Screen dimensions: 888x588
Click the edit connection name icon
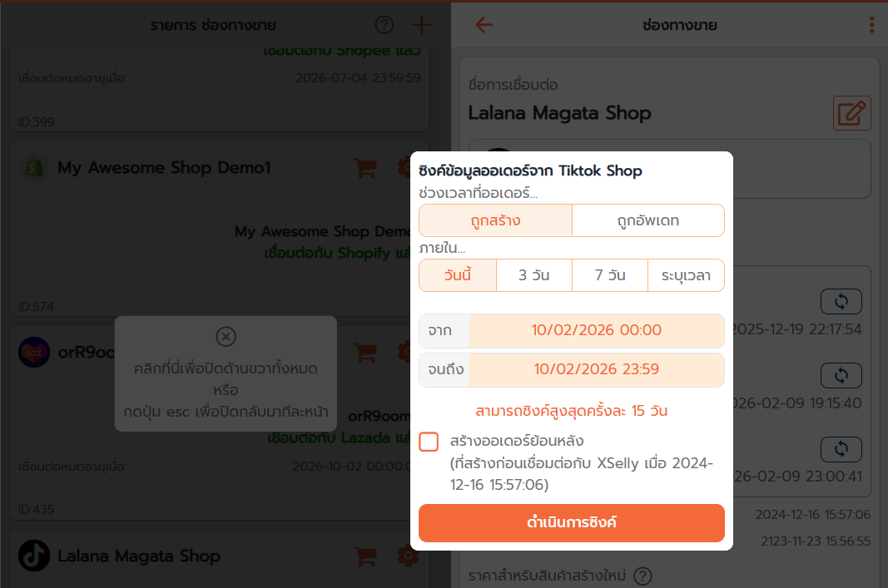(851, 113)
